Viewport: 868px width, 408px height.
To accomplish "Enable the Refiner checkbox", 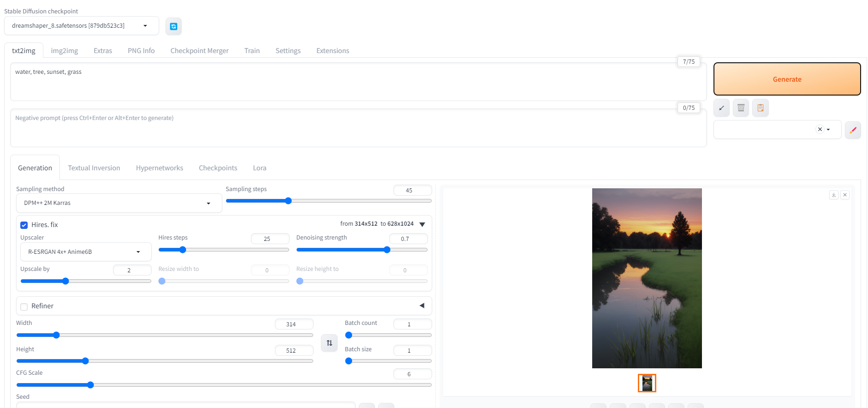I will pyautogui.click(x=24, y=307).
